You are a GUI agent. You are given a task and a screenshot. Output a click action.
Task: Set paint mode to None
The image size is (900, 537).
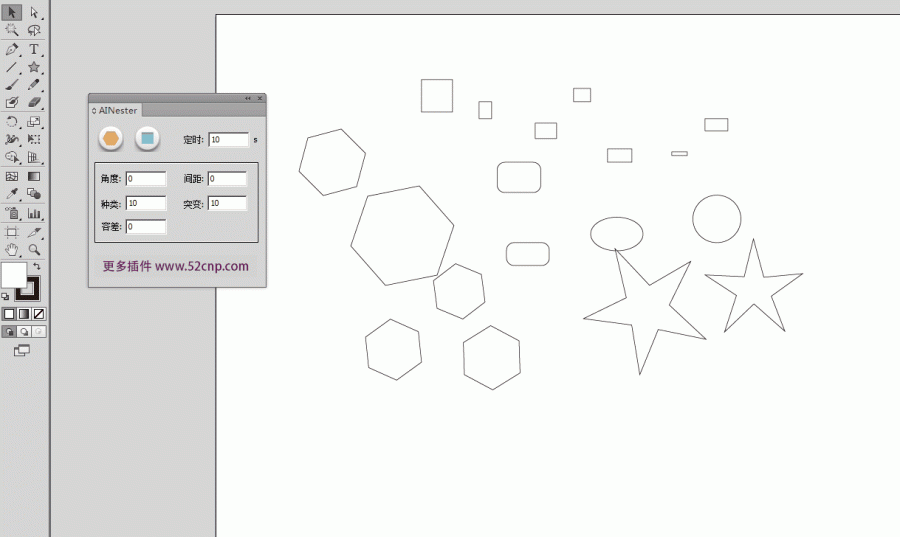[x=38, y=314]
